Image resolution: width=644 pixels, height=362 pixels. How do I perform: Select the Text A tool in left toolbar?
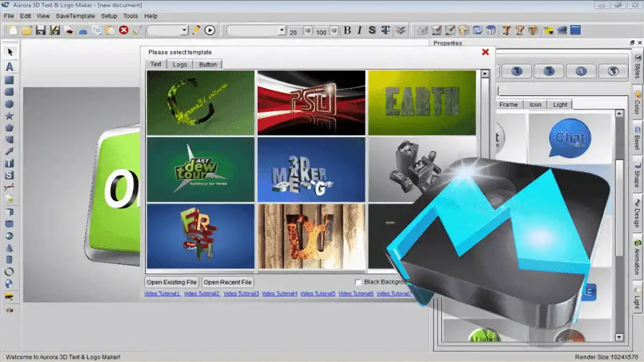tap(10, 67)
